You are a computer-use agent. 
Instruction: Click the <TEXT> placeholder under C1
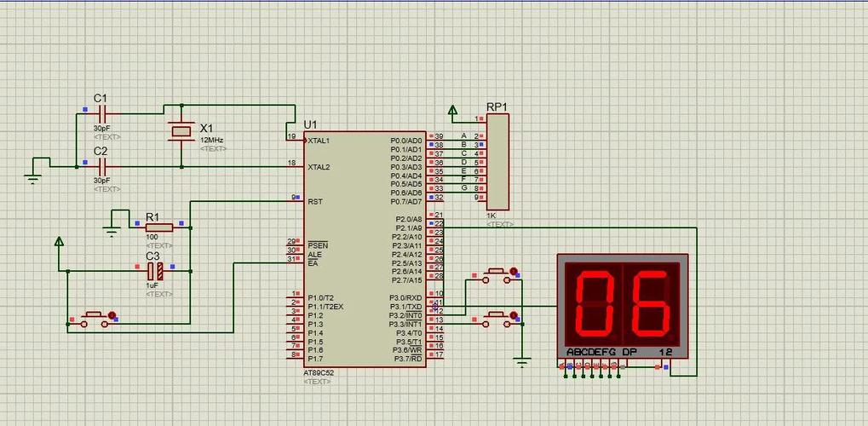[106, 137]
